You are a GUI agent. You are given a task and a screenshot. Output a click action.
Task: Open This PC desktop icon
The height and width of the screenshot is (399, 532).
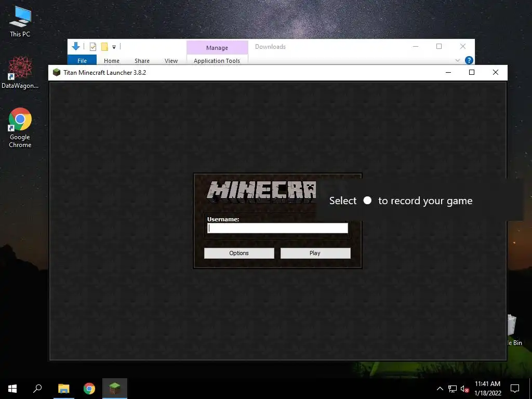(x=20, y=22)
